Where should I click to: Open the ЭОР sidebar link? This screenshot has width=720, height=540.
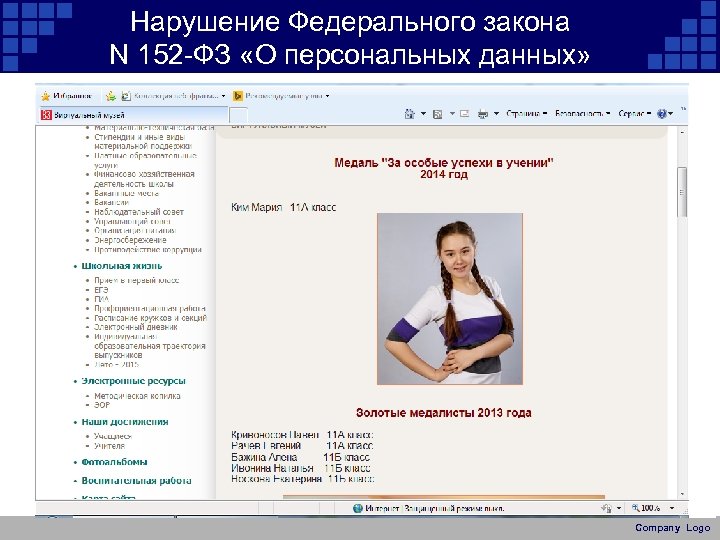[x=102, y=405]
